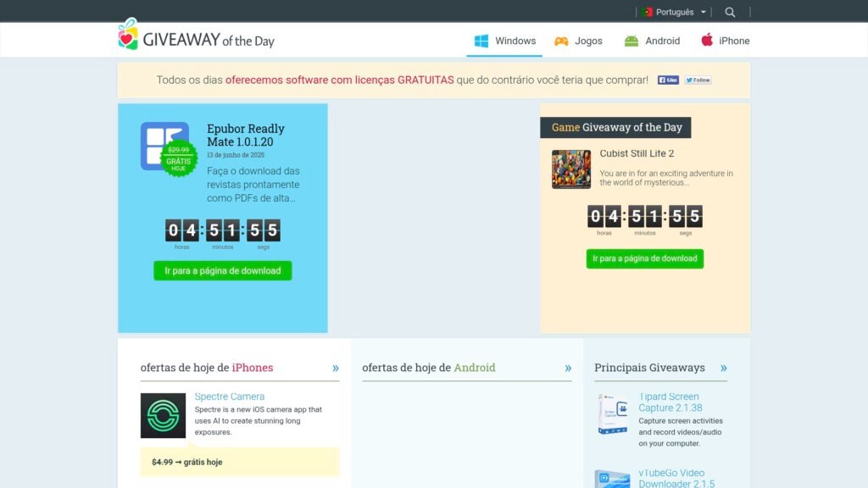Open the Spectre Camera title link
The image size is (868, 488).
[229, 396]
